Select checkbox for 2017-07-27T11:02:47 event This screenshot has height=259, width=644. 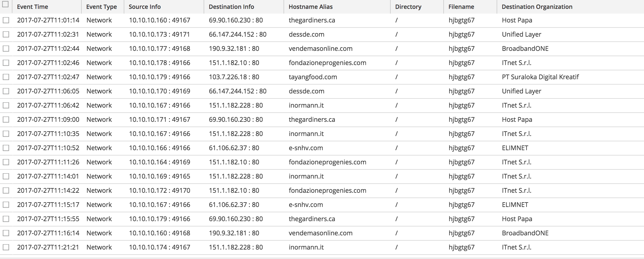[x=6, y=77]
